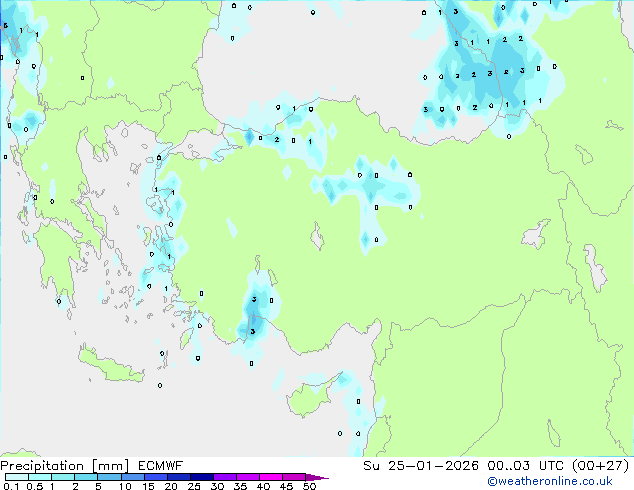Click the island of Crete on the map
634x490 pixels.
pos(110,366)
